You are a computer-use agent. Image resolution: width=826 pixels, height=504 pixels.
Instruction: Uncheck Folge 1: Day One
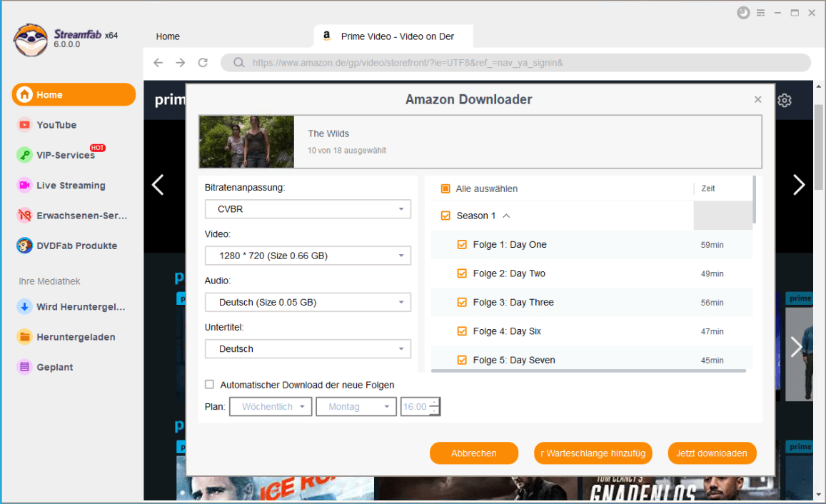pos(462,244)
